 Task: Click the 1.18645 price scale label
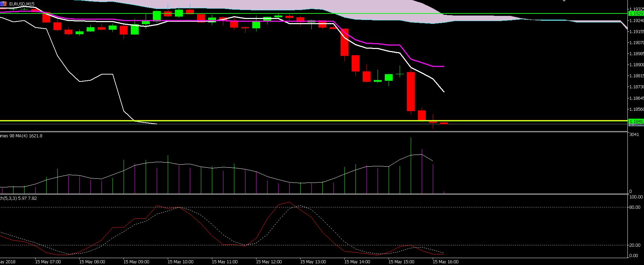pos(636,98)
